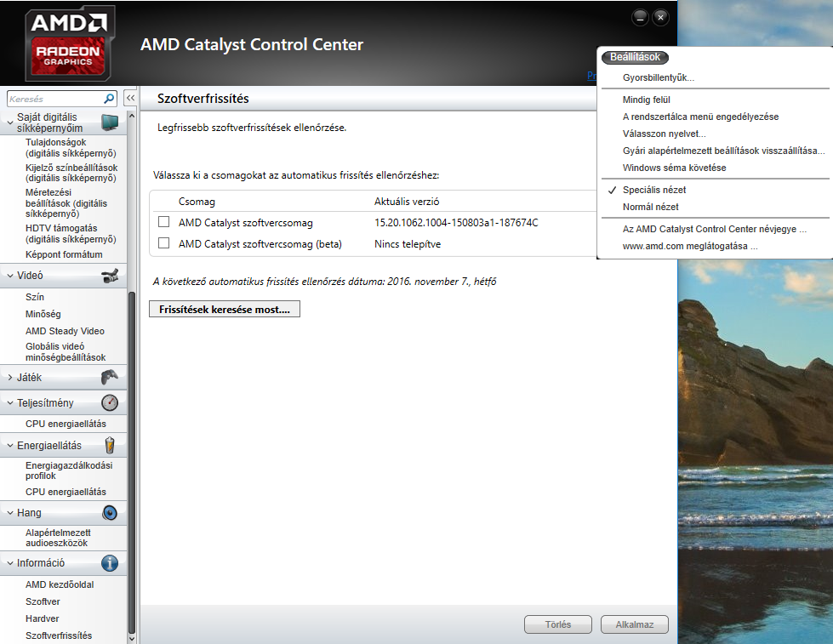This screenshot has width=833, height=644.
Task: Open the Szín video item
Action: (x=35, y=297)
